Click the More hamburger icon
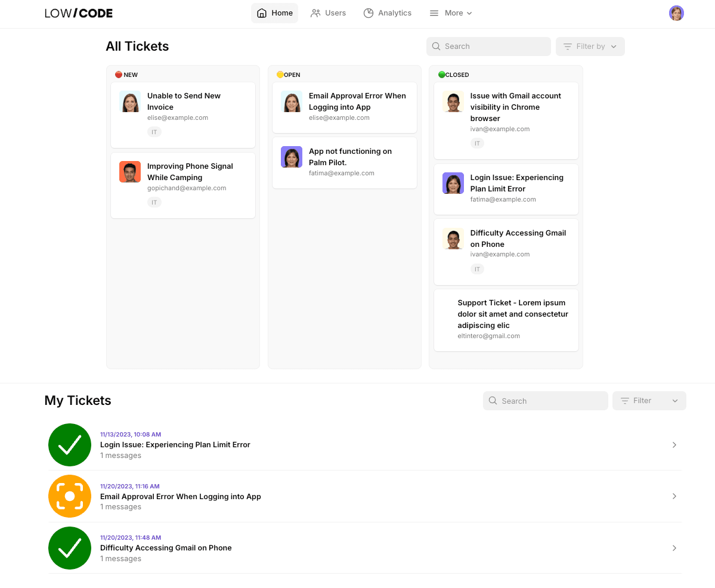The image size is (715, 588). tap(434, 13)
